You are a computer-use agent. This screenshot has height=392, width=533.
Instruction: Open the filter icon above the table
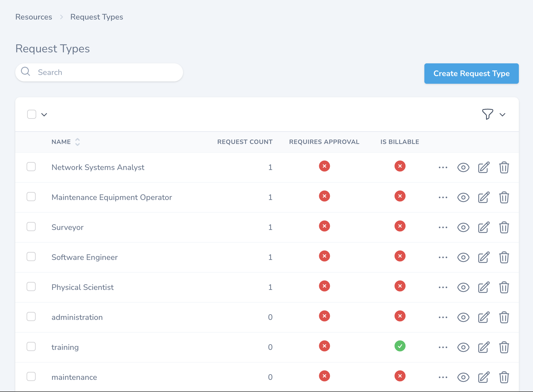[487, 114]
